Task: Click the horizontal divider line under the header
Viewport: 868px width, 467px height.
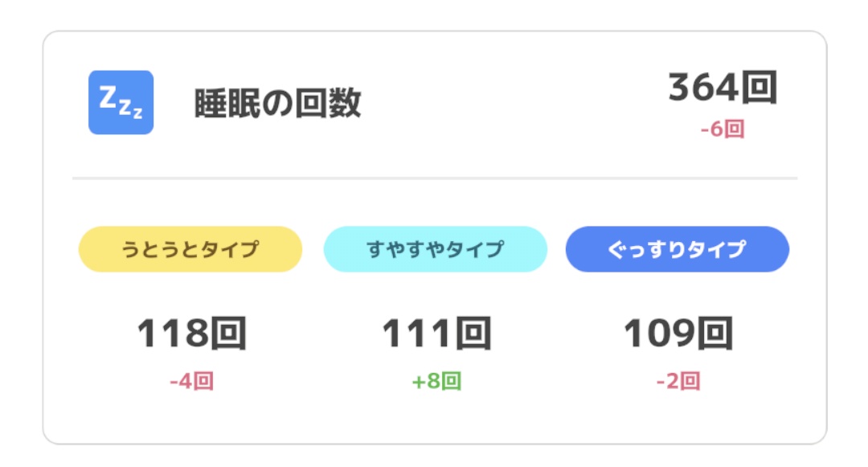Action: coord(434,178)
